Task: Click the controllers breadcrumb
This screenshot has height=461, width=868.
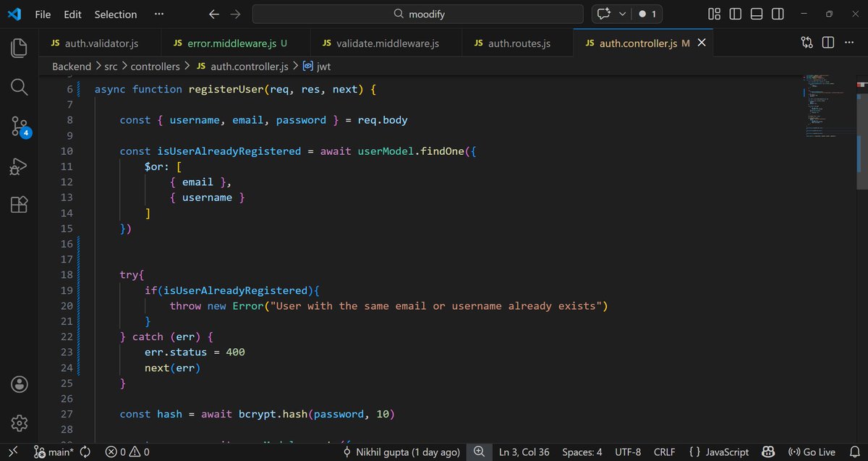Action: (x=156, y=66)
